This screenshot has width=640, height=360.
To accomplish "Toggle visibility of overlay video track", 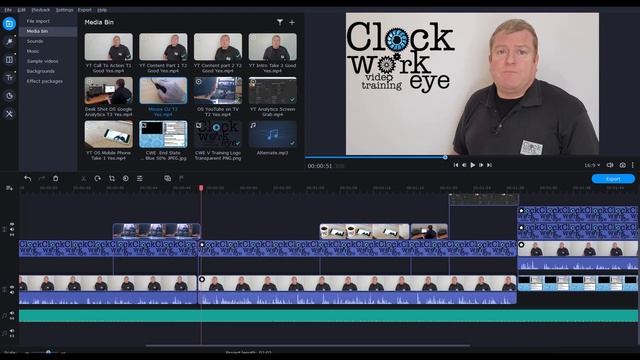I will (x=12, y=224).
